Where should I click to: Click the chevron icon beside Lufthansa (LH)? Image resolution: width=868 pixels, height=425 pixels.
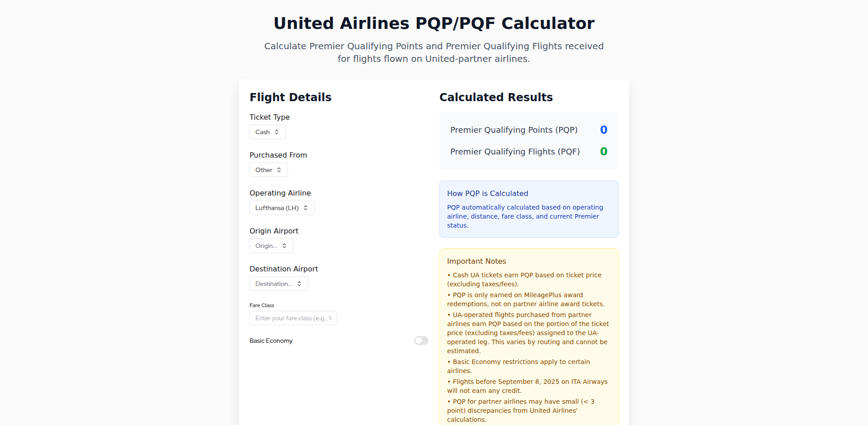(x=306, y=208)
